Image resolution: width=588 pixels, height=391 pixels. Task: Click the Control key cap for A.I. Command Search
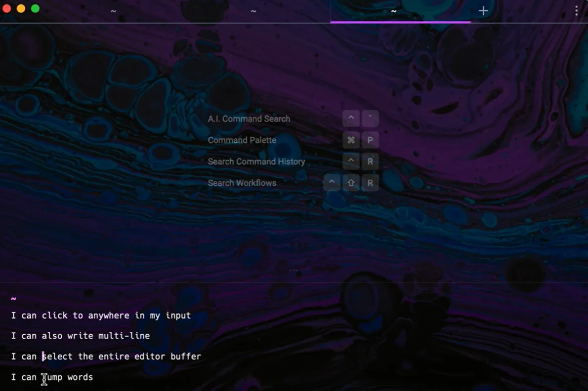click(351, 118)
